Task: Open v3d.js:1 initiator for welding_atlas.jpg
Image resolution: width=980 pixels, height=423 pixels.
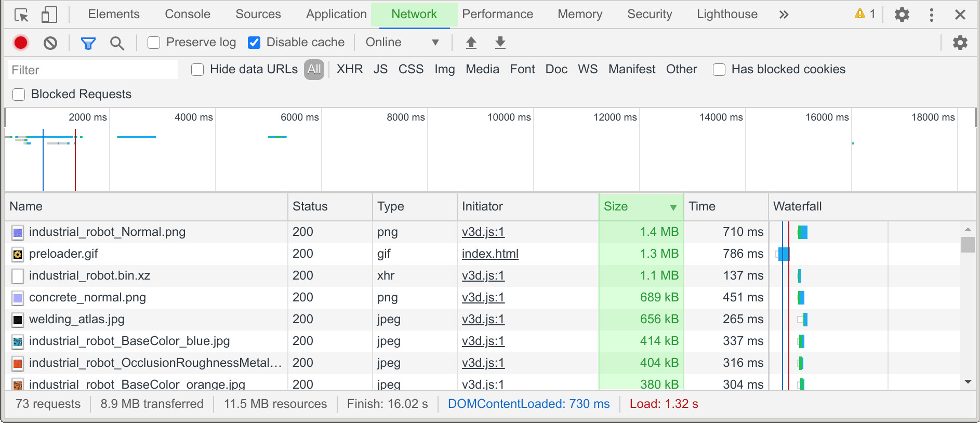Action: [483, 320]
